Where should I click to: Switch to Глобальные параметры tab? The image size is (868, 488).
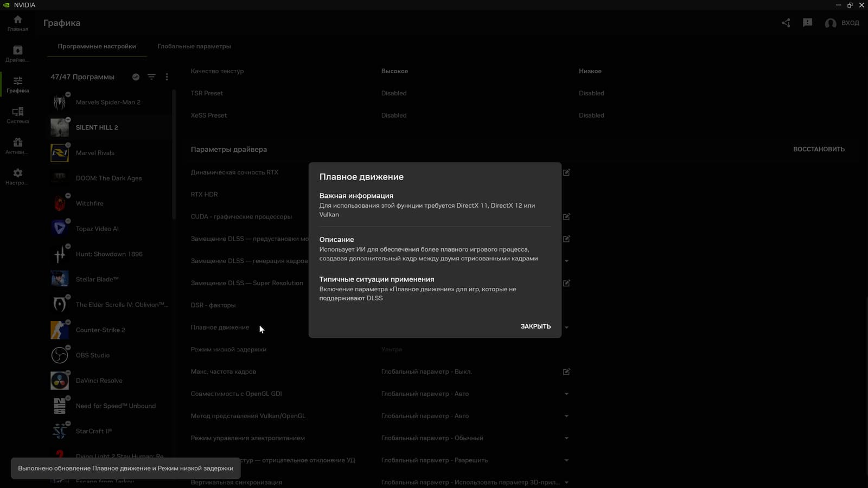point(194,46)
